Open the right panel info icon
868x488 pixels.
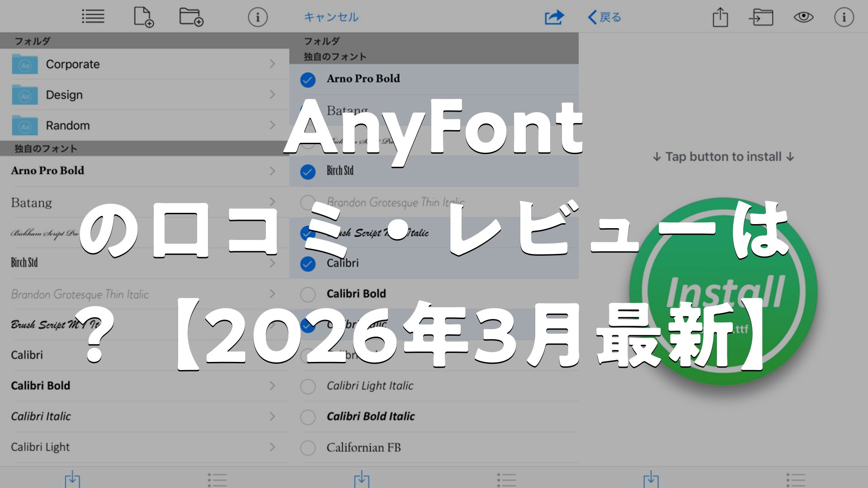844,17
